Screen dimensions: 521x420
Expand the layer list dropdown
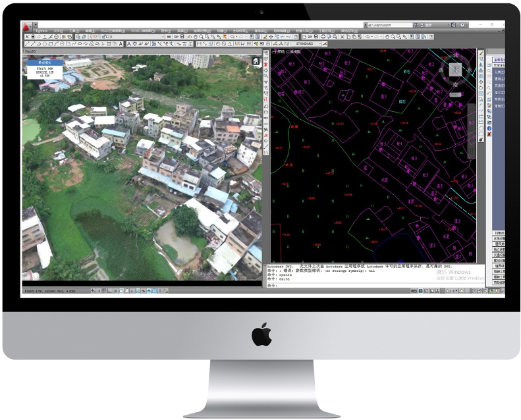[163, 37]
